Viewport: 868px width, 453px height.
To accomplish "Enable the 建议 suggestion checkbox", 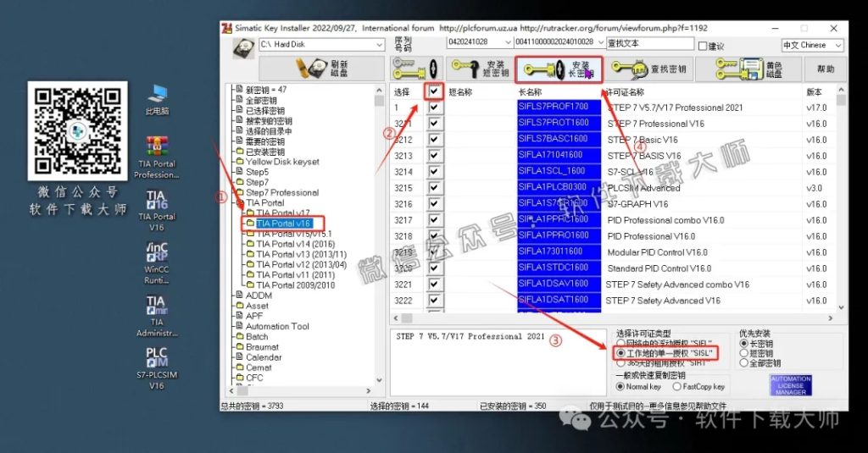I will click(703, 46).
